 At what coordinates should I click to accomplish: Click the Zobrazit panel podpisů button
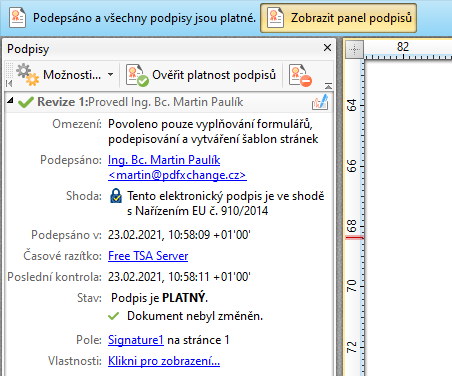338,18
